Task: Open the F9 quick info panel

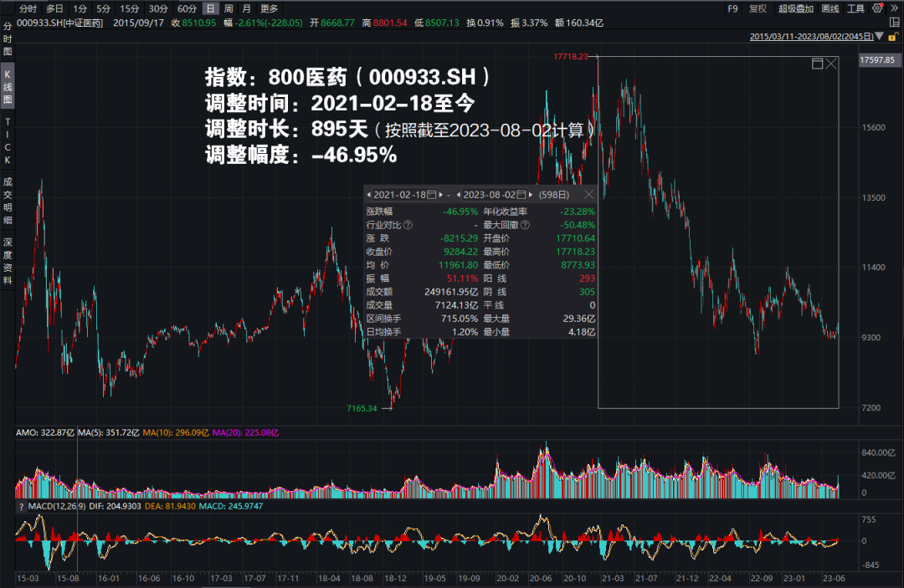Action: pos(733,8)
